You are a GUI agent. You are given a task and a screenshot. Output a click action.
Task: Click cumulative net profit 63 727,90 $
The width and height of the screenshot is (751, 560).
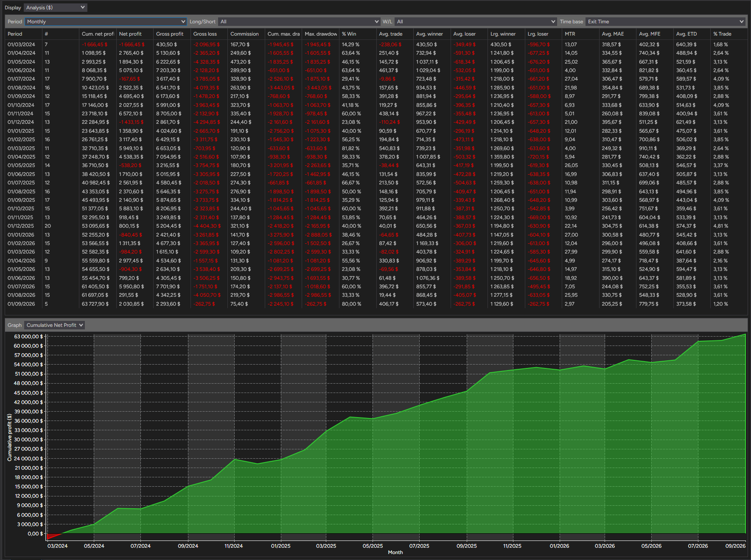pyautogui.click(x=95, y=304)
